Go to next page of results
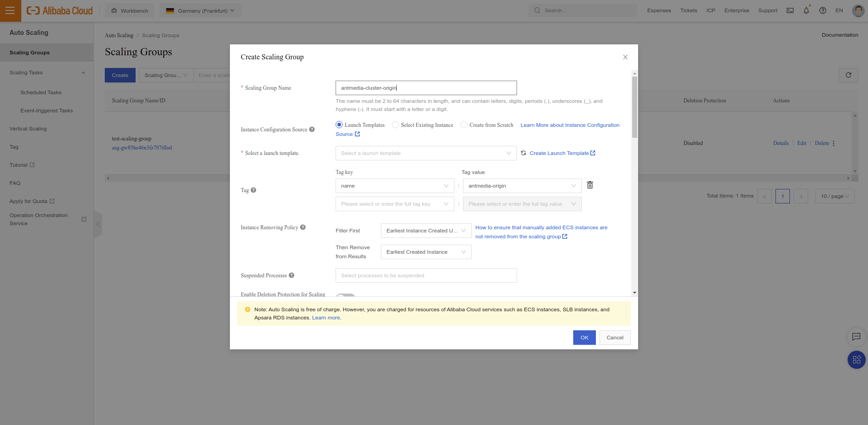 click(x=801, y=196)
